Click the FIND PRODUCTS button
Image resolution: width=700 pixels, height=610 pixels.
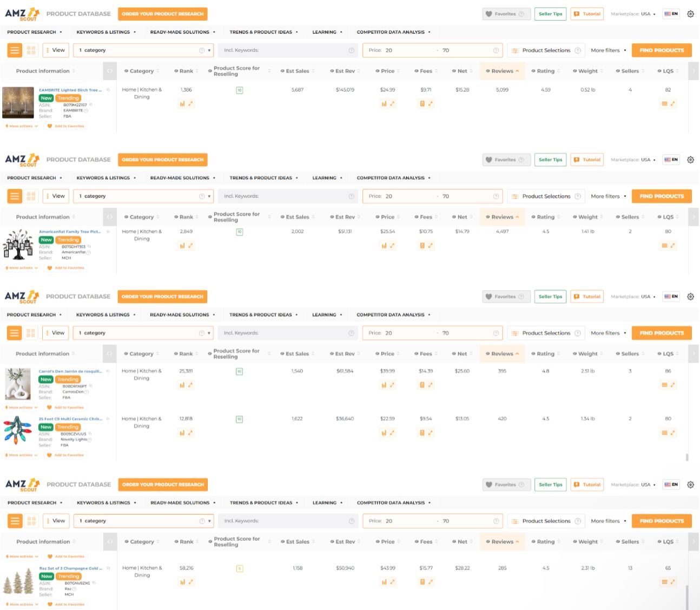point(661,50)
